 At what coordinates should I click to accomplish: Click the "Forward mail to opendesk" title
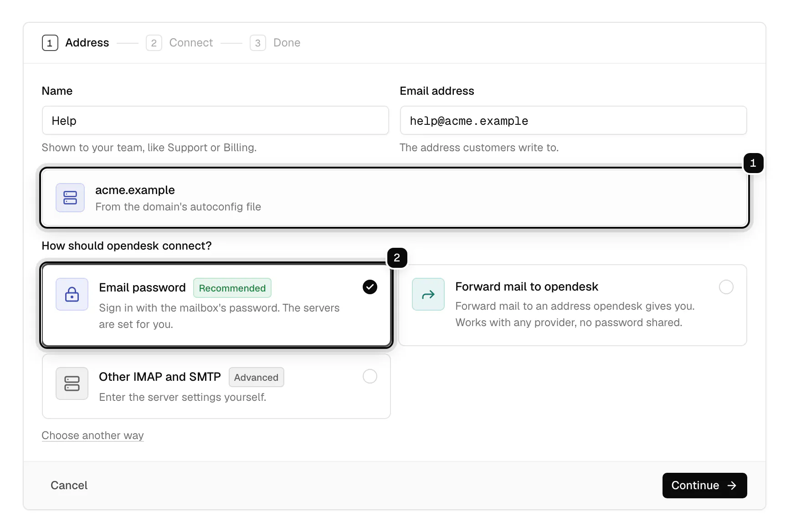point(527,286)
